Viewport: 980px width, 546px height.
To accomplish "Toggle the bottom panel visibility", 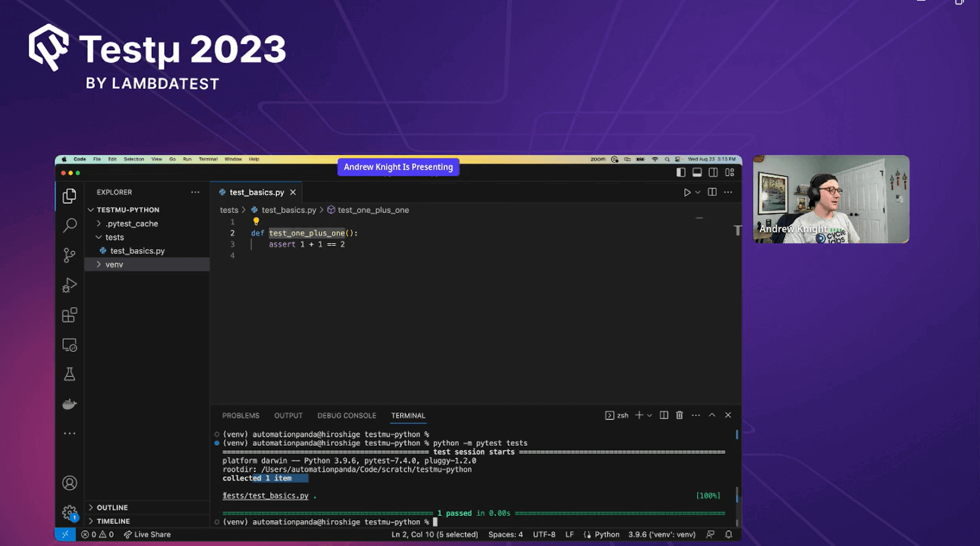I will [x=697, y=173].
